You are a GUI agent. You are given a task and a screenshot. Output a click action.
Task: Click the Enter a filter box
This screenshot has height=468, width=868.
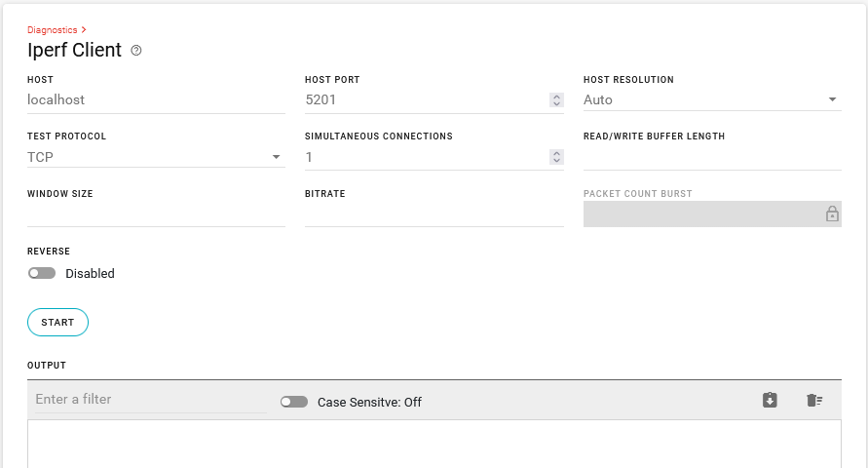pyautogui.click(x=151, y=400)
